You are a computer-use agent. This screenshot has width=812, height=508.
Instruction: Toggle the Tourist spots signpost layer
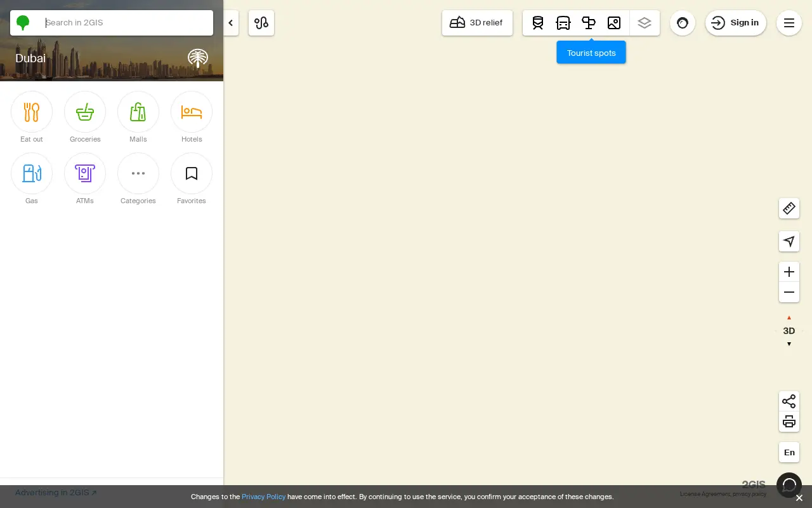(x=589, y=23)
